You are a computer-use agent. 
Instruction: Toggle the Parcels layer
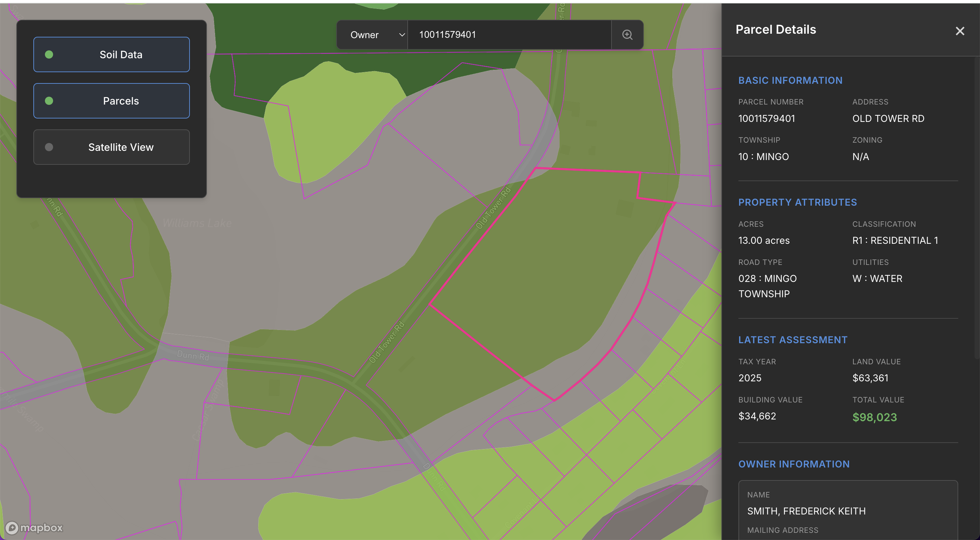click(112, 101)
